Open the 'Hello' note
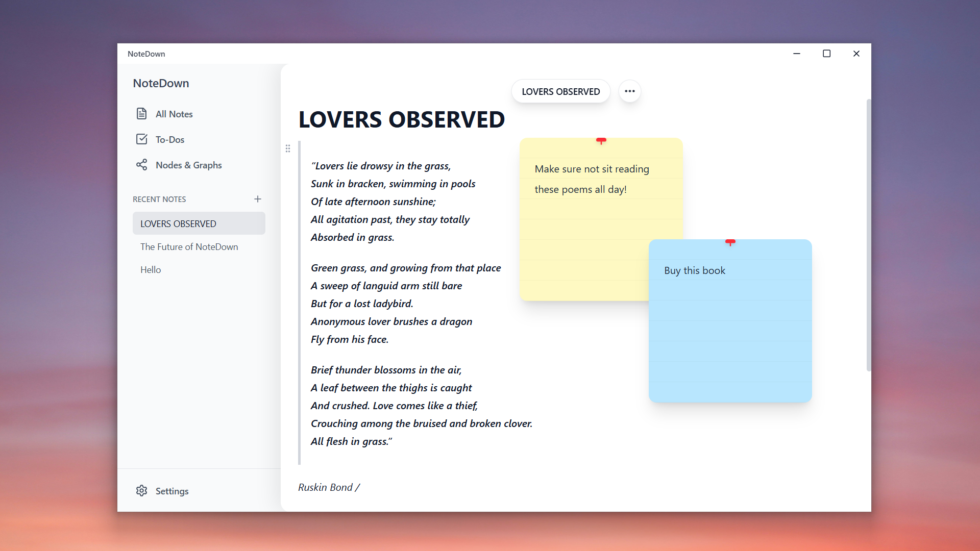 point(151,269)
